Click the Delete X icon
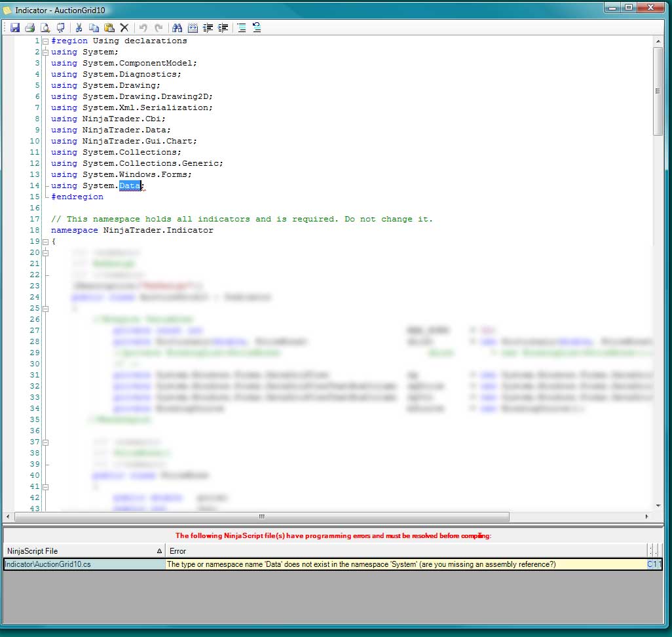 pyautogui.click(x=124, y=28)
